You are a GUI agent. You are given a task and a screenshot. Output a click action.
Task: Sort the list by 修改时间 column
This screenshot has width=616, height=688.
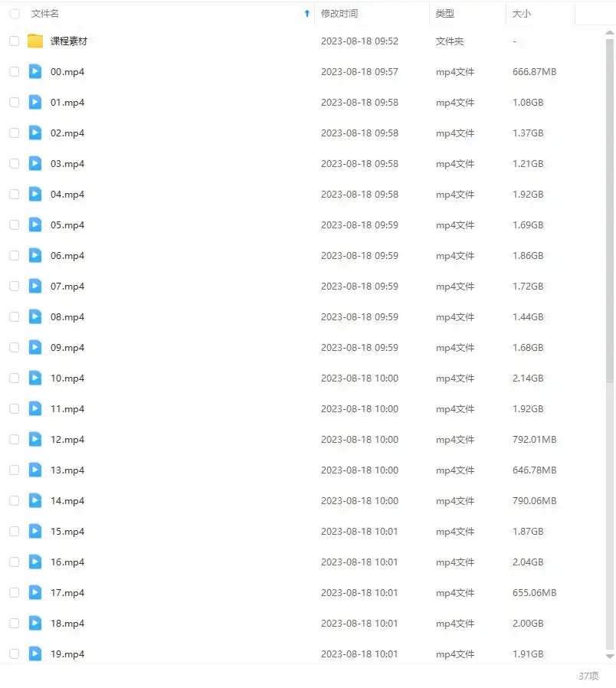pos(339,14)
